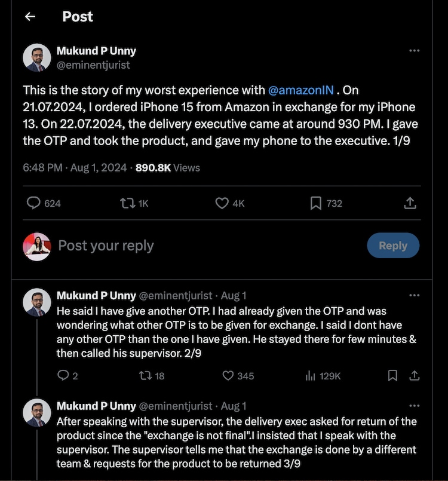Share the main post via share icon
The height and width of the screenshot is (481, 448).
(x=410, y=203)
